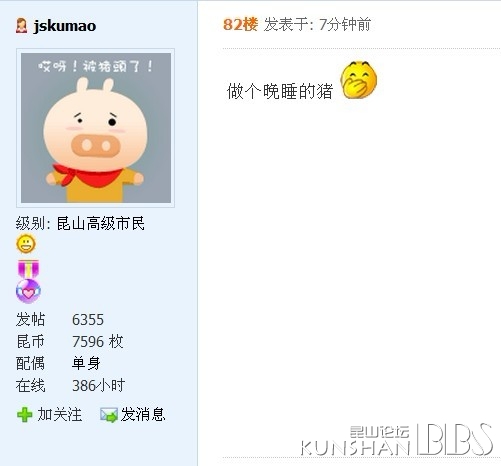Click the 386小时 online time value
This screenshot has width=501, height=466.
click(x=98, y=385)
